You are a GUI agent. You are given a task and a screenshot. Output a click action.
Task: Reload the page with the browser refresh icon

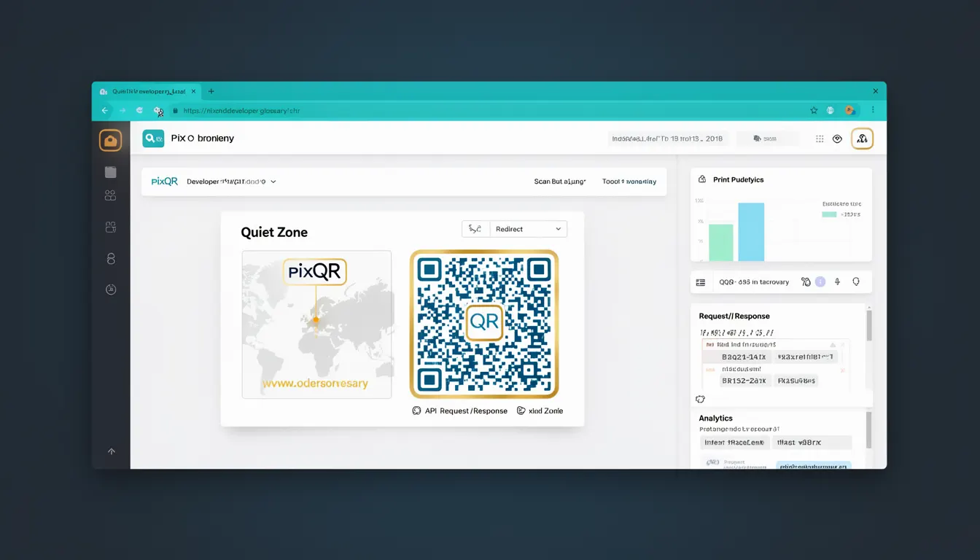pyautogui.click(x=139, y=111)
